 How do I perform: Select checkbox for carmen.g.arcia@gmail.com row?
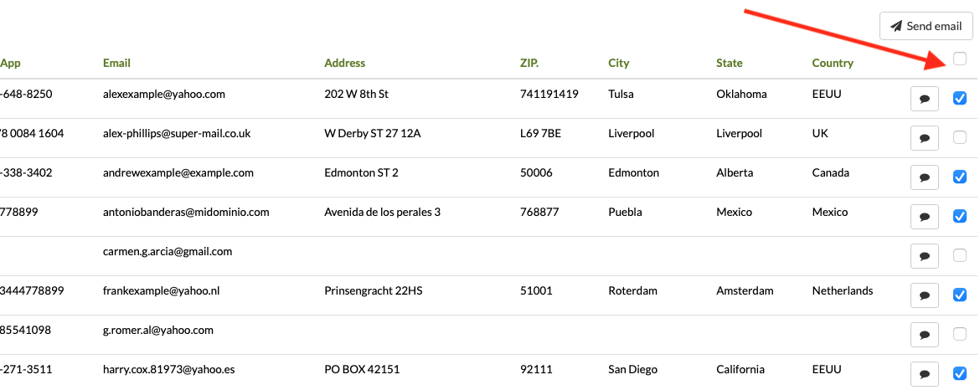point(960,255)
